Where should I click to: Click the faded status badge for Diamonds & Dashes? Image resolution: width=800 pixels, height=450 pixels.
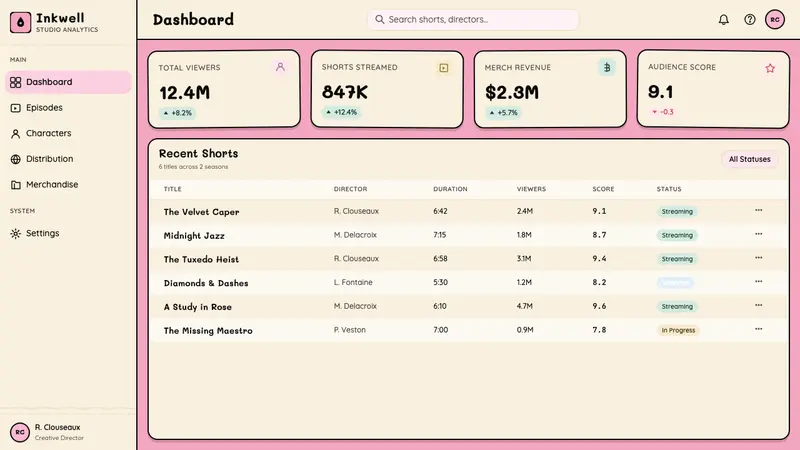click(675, 283)
